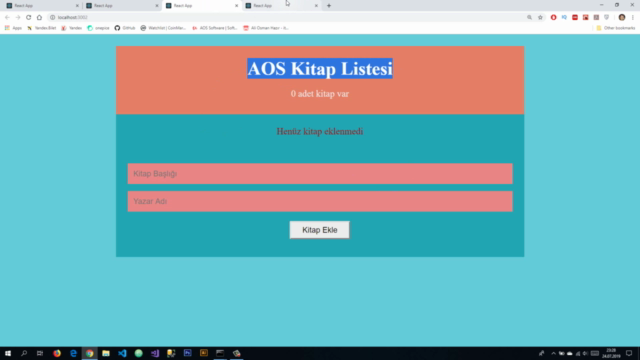Open the Ali Osman Hazır bookmark

pos(266,28)
